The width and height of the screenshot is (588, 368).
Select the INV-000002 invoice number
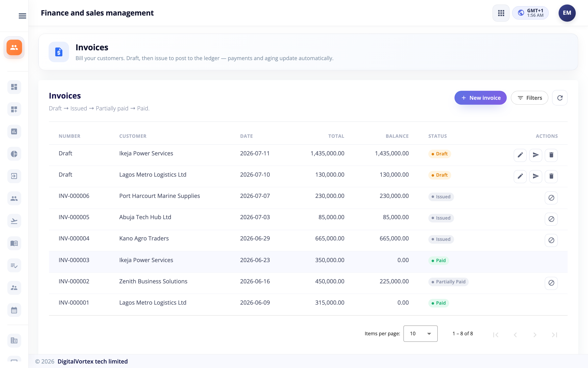click(x=74, y=281)
